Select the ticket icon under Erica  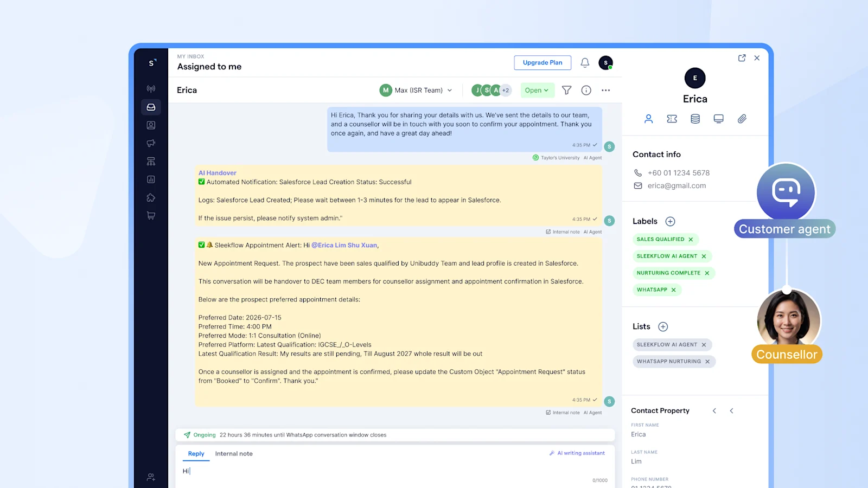point(672,119)
